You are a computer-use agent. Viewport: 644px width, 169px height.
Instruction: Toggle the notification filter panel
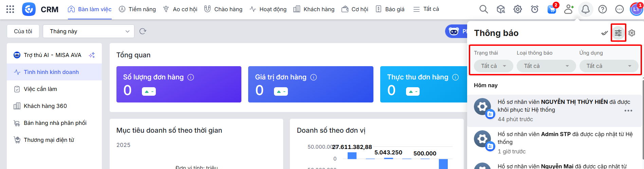tap(618, 33)
